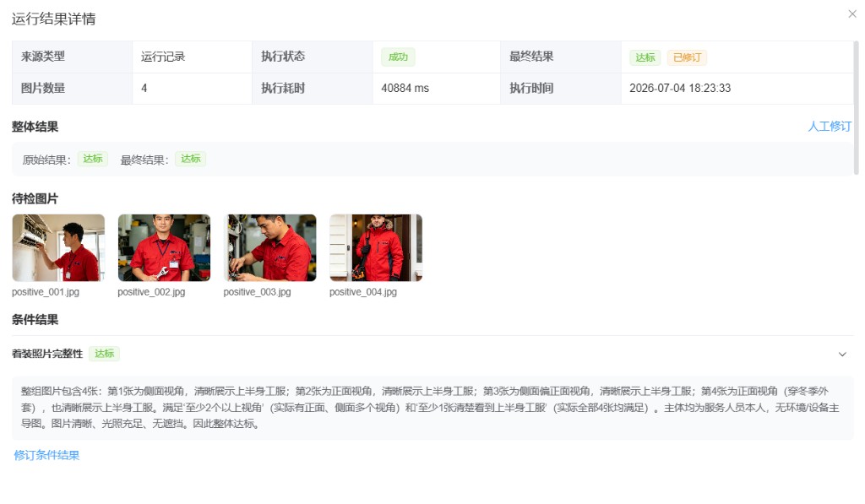Click the image count value 4
Screen dimensions: 865x504
point(144,89)
